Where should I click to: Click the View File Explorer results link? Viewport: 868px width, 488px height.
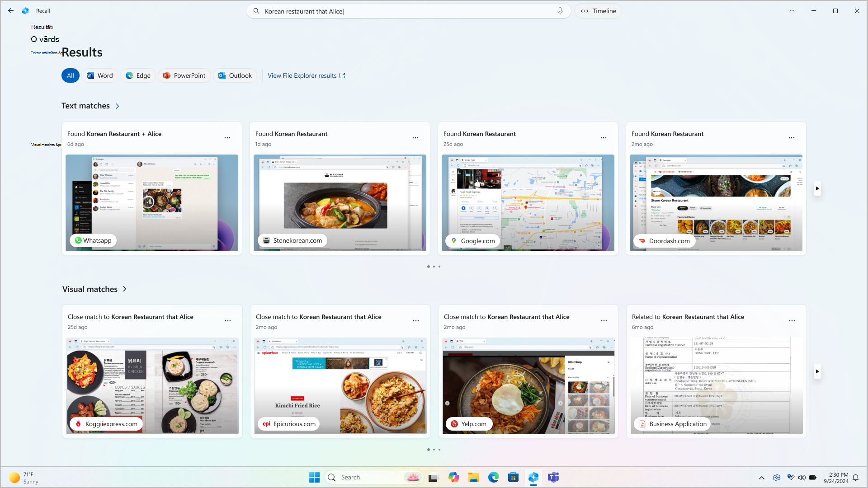point(307,75)
